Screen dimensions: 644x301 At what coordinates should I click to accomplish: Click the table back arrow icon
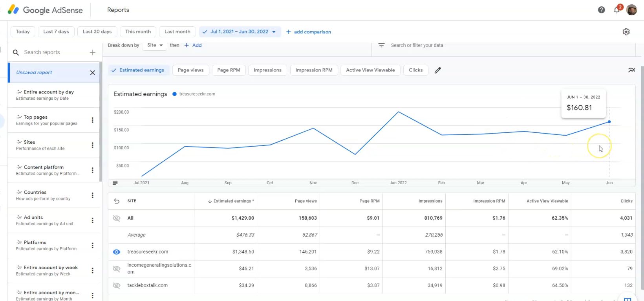click(117, 201)
